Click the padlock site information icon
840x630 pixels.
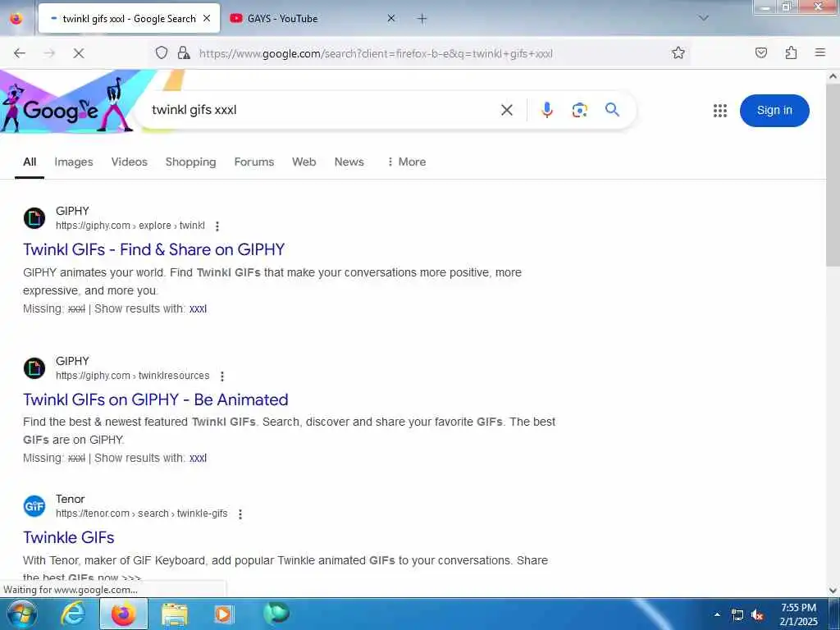tap(184, 52)
